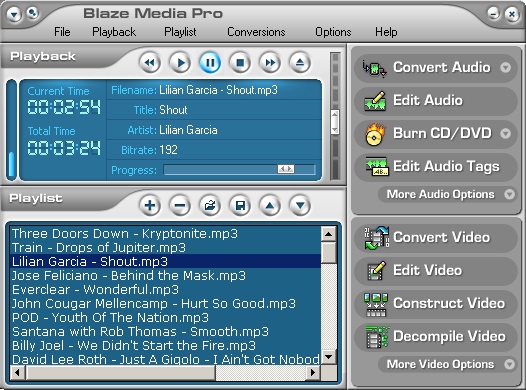Viewport: 526px width, 390px height.
Task: Click the Edit Audio Tags button
Action: click(x=435, y=167)
